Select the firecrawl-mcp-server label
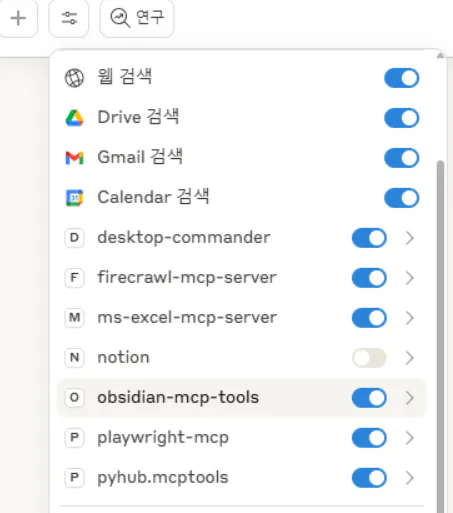 187,277
